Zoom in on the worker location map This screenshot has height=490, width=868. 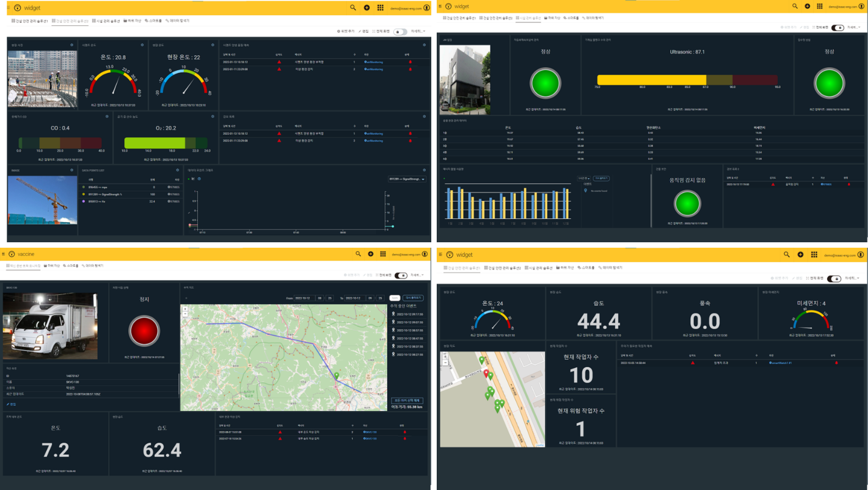tap(445, 356)
